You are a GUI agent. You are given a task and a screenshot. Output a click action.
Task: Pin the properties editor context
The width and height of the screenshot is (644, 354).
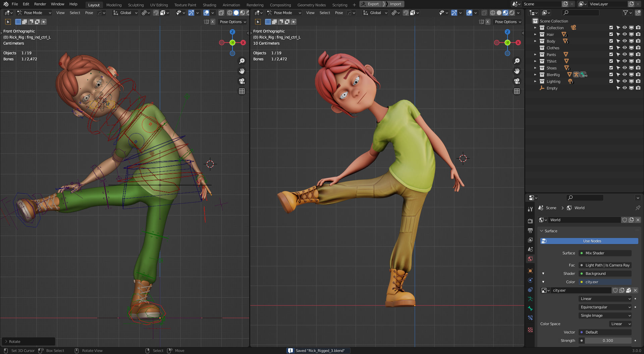pyautogui.click(x=638, y=208)
